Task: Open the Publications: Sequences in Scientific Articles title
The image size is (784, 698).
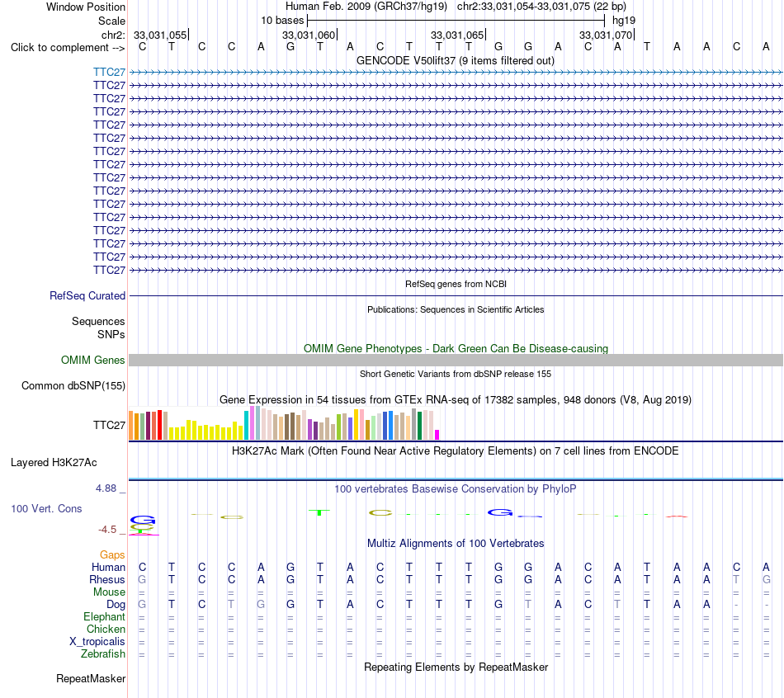Action: (x=456, y=309)
